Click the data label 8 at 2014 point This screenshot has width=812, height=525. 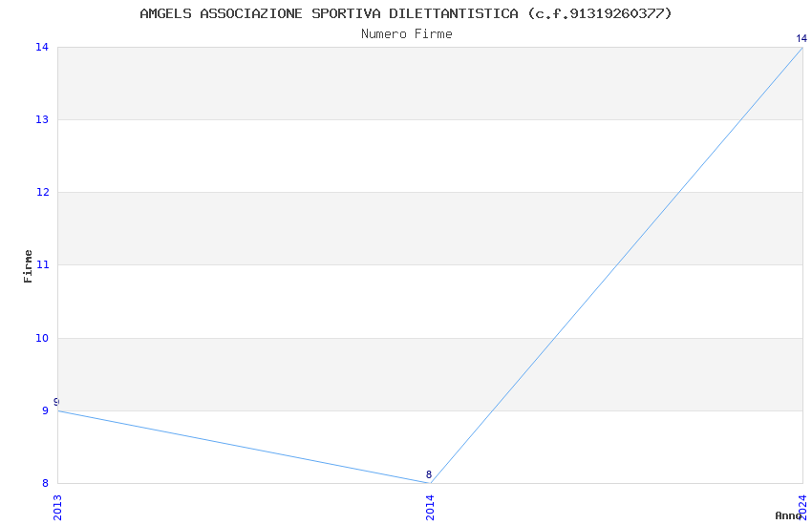click(x=429, y=474)
